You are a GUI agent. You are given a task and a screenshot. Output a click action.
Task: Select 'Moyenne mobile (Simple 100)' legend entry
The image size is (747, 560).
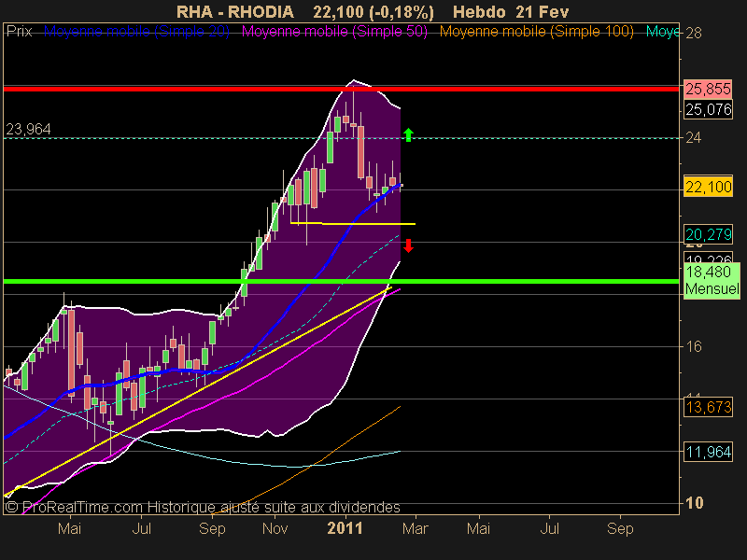[x=536, y=32]
